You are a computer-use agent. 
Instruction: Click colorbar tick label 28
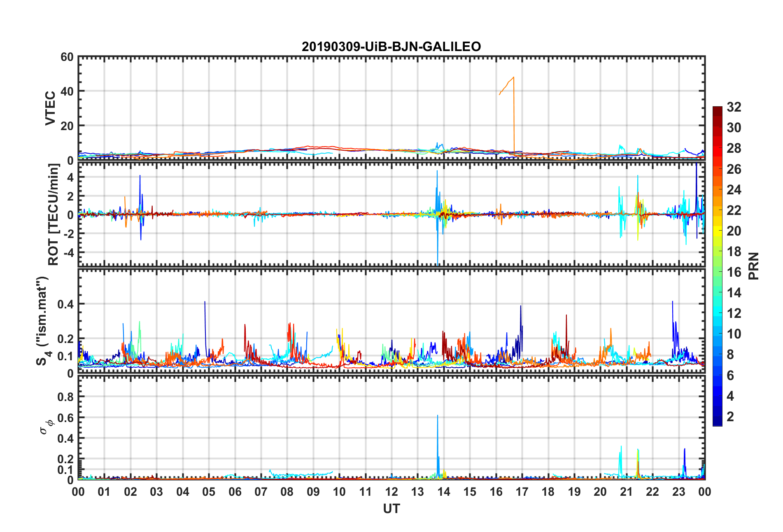click(734, 148)
